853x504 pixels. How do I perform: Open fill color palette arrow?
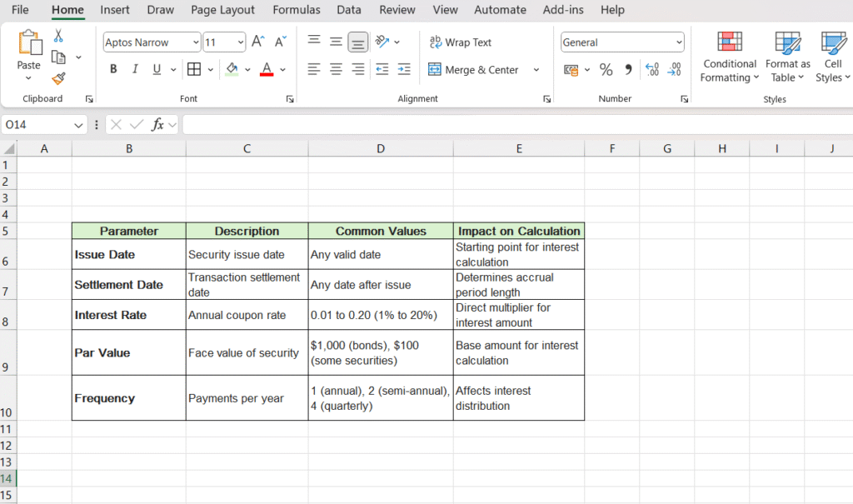click(247, 70)
